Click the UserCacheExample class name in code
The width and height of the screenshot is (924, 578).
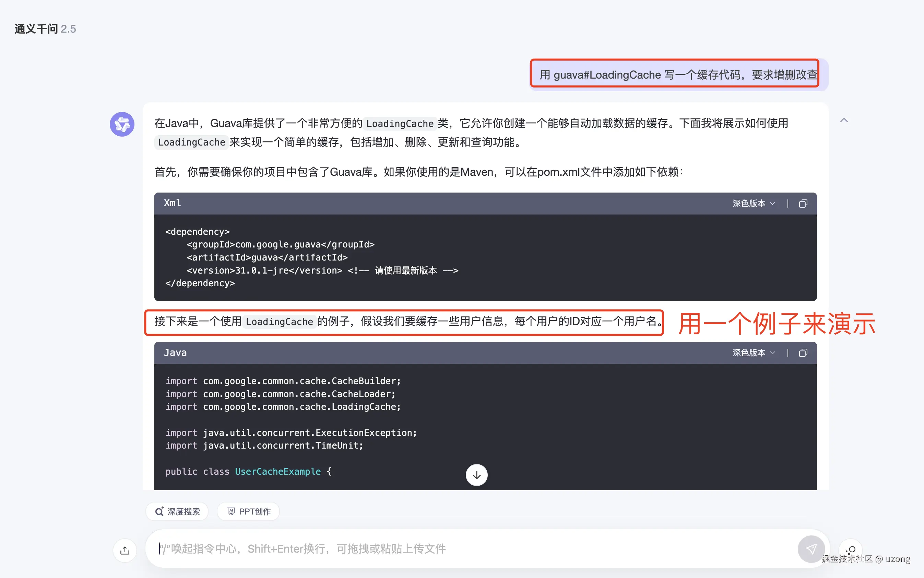pos(278,472)
